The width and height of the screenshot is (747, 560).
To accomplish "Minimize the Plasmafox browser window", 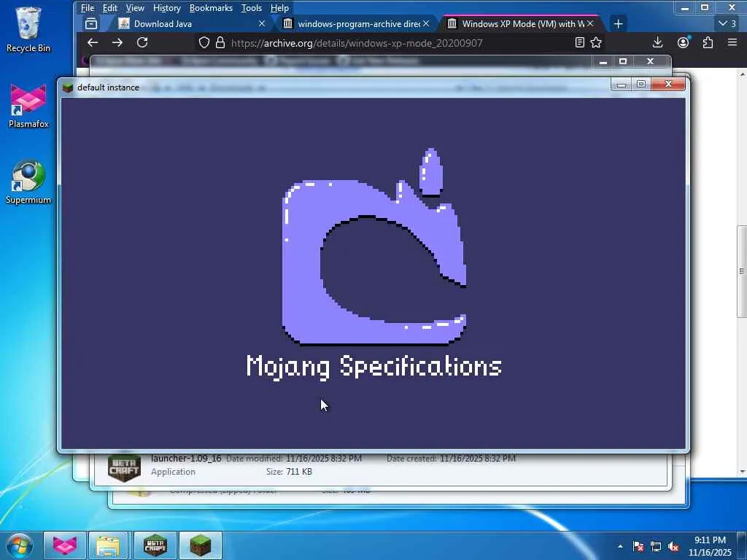I will (684, 7).
